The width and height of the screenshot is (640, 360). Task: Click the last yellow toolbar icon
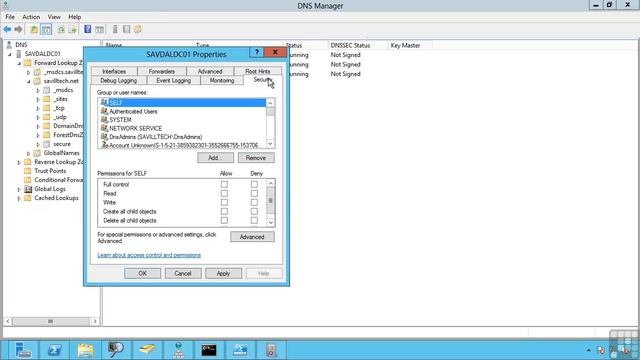138,29
